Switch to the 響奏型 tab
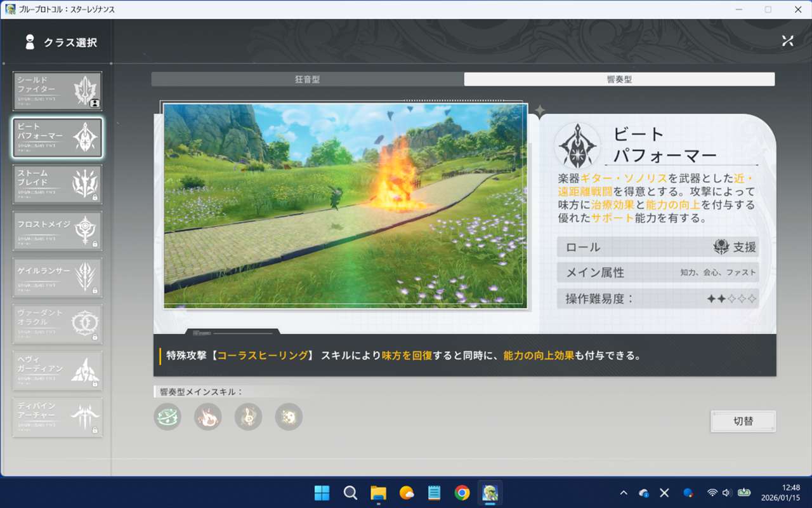812x508 pixels. [619, 79]
